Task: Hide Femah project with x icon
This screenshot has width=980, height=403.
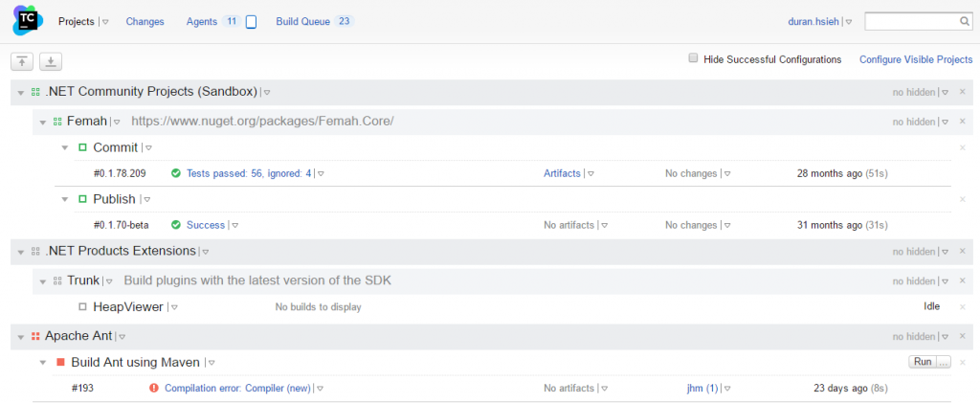Action: (x=963, y=122)
